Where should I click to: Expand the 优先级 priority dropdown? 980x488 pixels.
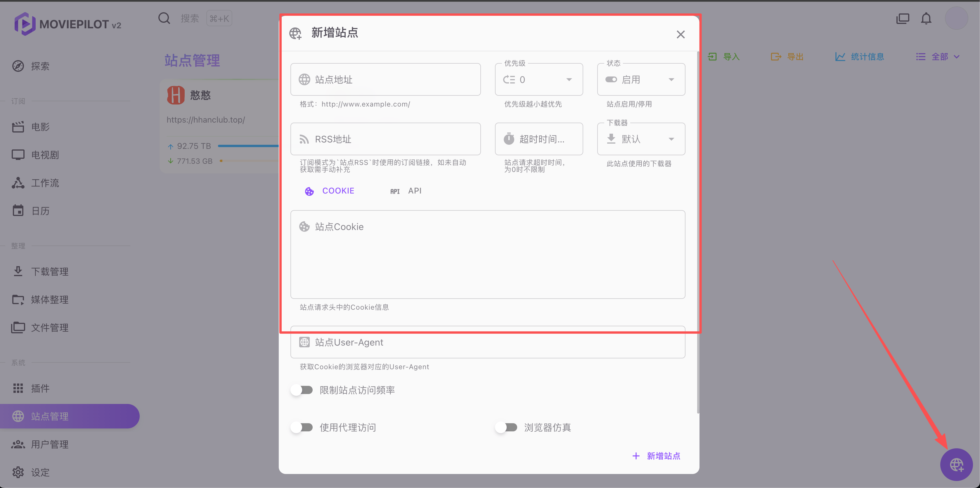coord(569,79)
